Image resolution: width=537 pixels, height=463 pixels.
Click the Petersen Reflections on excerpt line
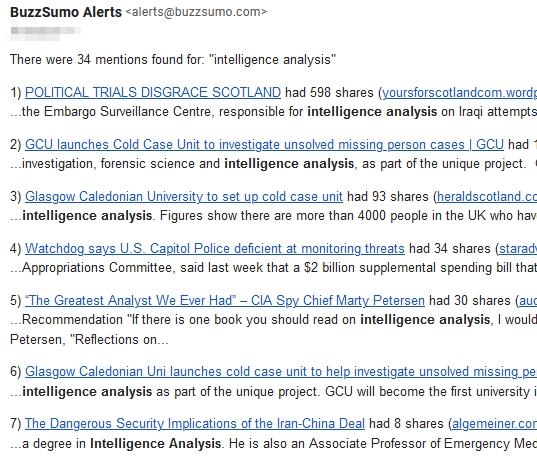[89, 339]
